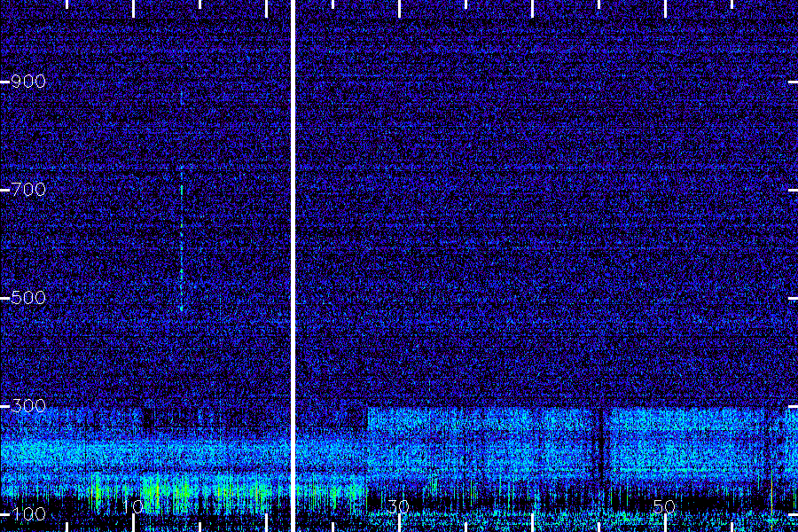The height and width of the screenshot is (532, 798).
Task: Click the 500 frequency axis label
Action: click(28, 298)
